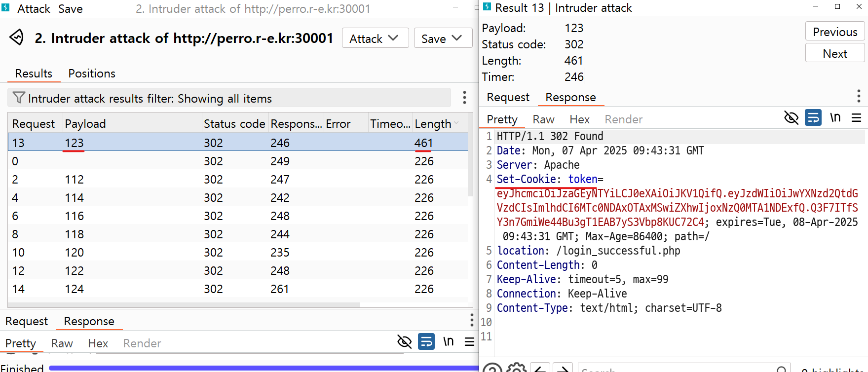Open the three-dot menu beside the left Response tab
The width and height of the screenshot is (868, 372).
pyautogui.click(x=471, y=321)
